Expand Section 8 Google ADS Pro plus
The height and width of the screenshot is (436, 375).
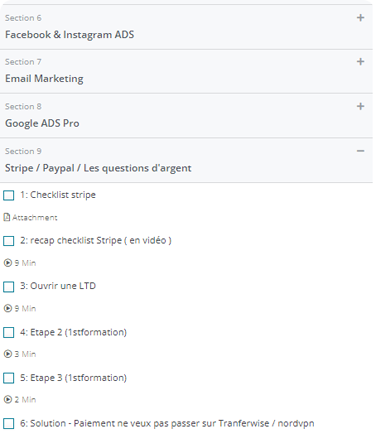pyautogui.click(x=360, y=106)
